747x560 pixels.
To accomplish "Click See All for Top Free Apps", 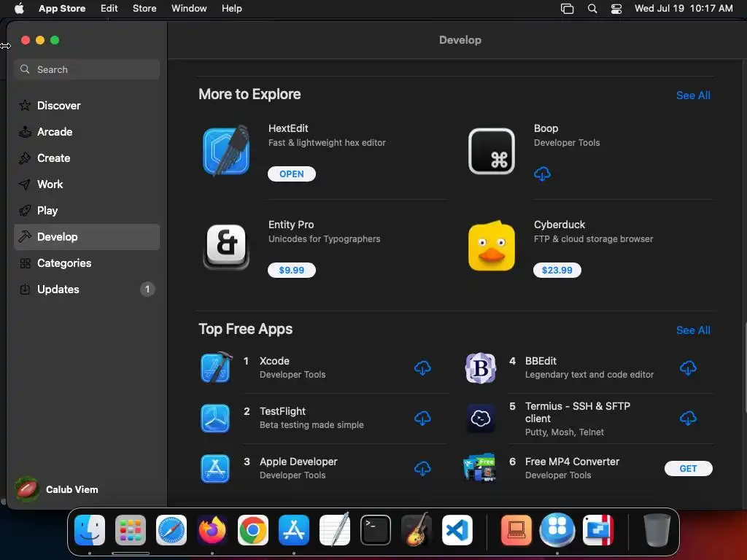I will 693,330.
